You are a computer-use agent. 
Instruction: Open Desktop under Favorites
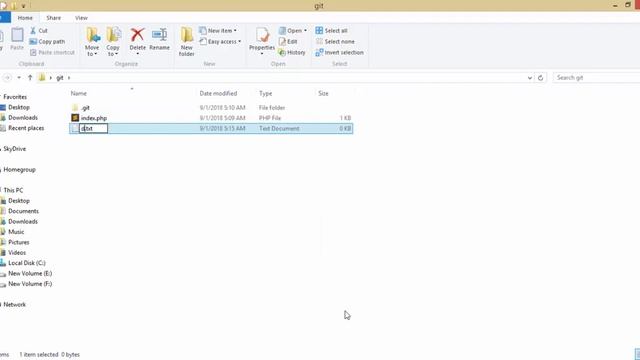[x=19, y=107]
